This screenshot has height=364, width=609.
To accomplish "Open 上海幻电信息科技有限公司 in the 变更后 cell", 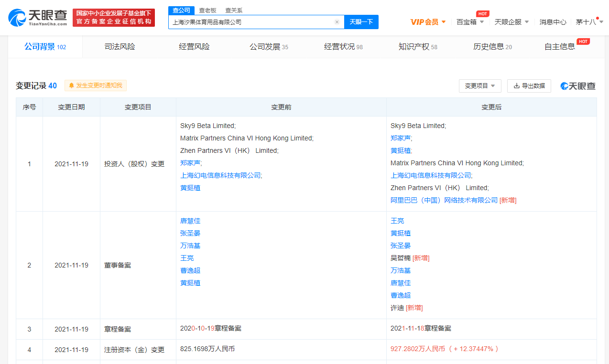I will pyautogui.click(x=431, y=175).
